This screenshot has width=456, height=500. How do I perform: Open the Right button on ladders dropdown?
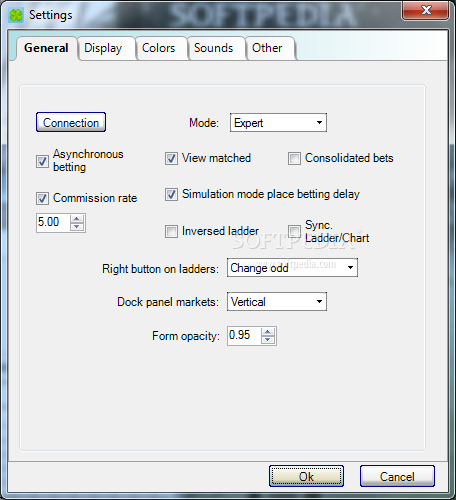[x=292, y=268]
